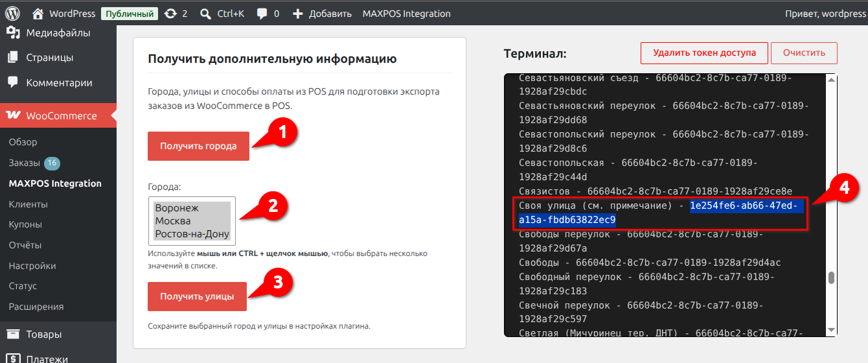Click the Добавить link in admin bar
Image resolution: width=868 pixels, height=363 pixels.
pyautogui.click(x=330, y=13)
